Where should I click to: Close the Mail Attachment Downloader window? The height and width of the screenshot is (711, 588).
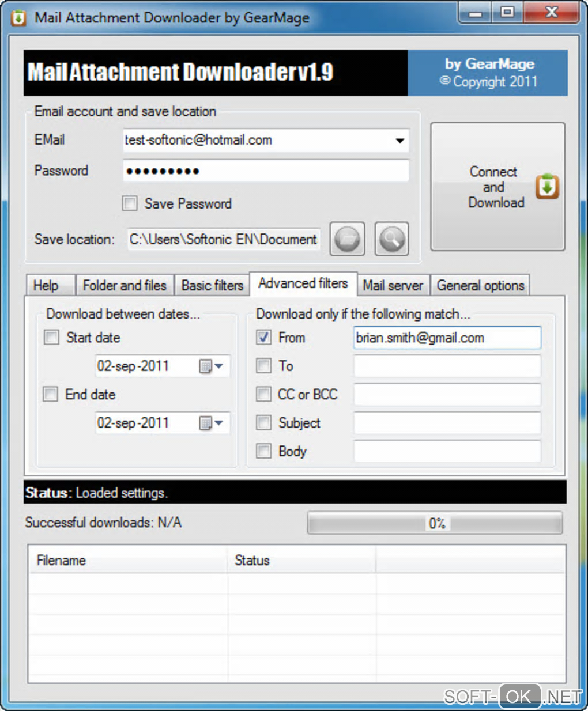551,13
